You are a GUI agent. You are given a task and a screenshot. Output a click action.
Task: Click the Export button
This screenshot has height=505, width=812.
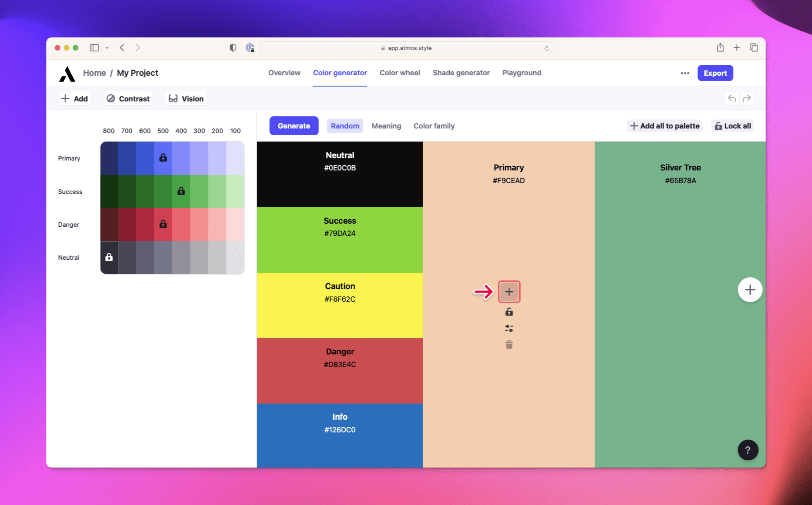click(715, 73)
